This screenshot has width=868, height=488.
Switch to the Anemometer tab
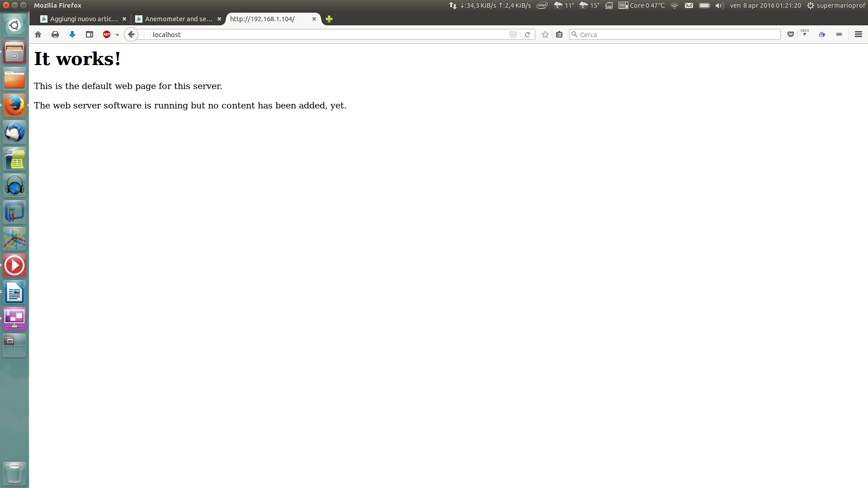[x=178, y=19]
